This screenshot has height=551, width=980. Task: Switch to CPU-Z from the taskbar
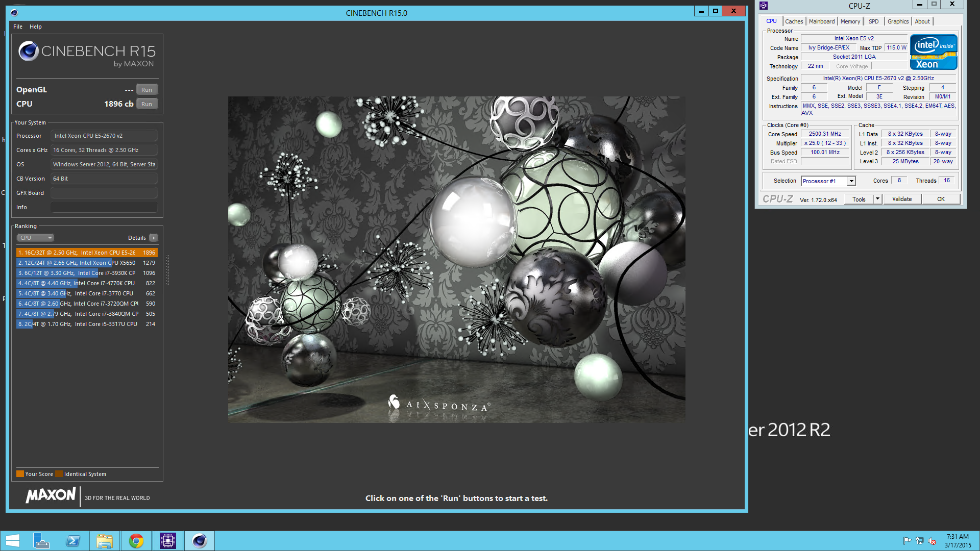168,541
